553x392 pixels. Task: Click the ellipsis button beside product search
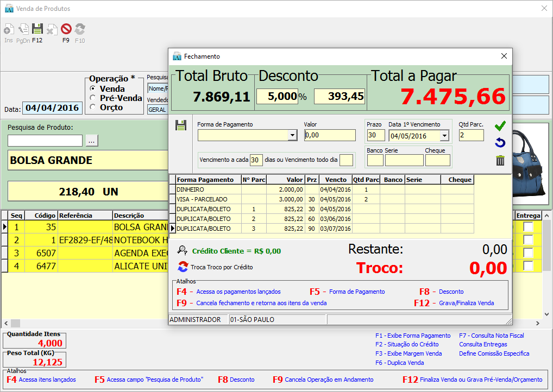point(91,141)
